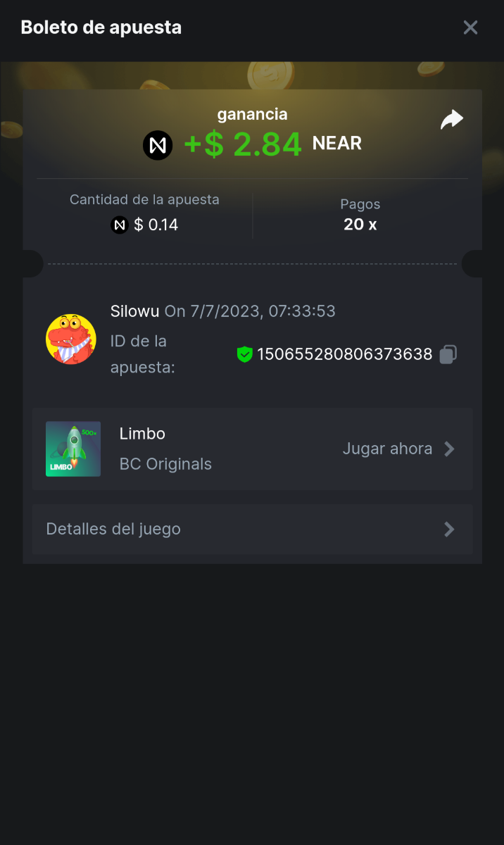The width and height of the screenshot is (504, 845).
Task: Click the BC Originals label
Action: pyautogui.click(x=165, y=464)
